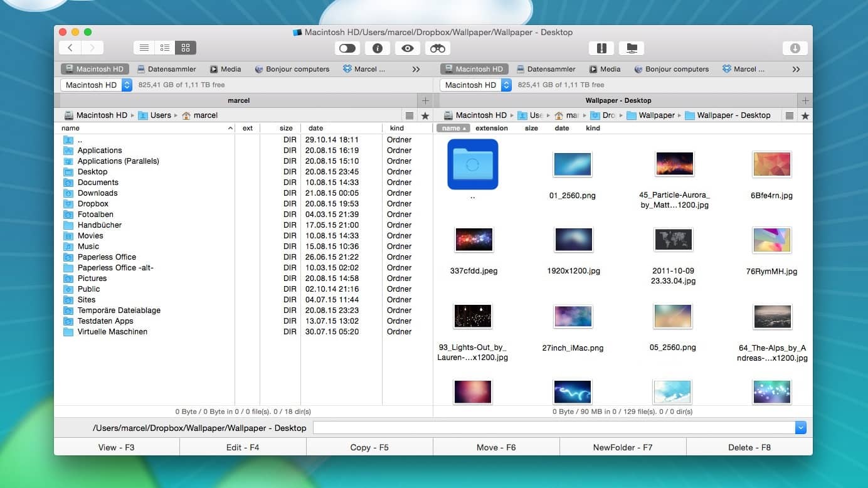Click right pane favorites star icon

click(x=805, y=115)
